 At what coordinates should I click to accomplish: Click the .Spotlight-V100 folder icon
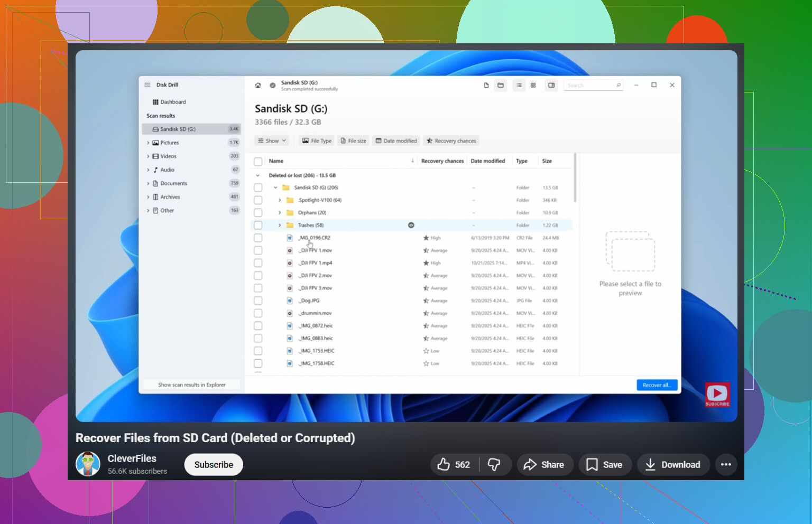[290, 200]
